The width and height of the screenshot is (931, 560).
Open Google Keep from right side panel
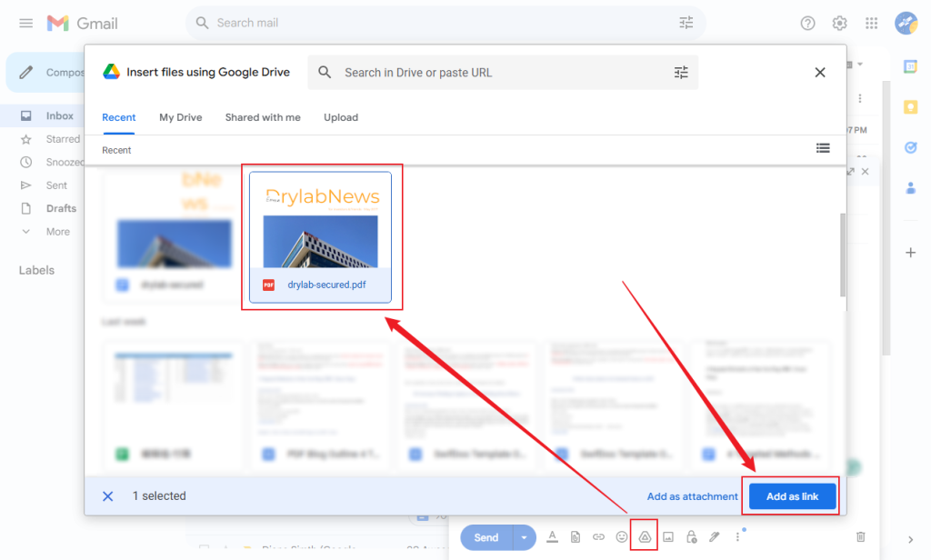click(910, 107)
